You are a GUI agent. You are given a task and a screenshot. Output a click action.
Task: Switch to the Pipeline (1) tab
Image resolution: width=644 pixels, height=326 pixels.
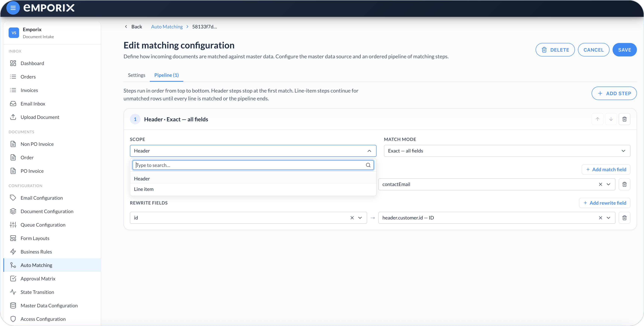click(166, 75)
